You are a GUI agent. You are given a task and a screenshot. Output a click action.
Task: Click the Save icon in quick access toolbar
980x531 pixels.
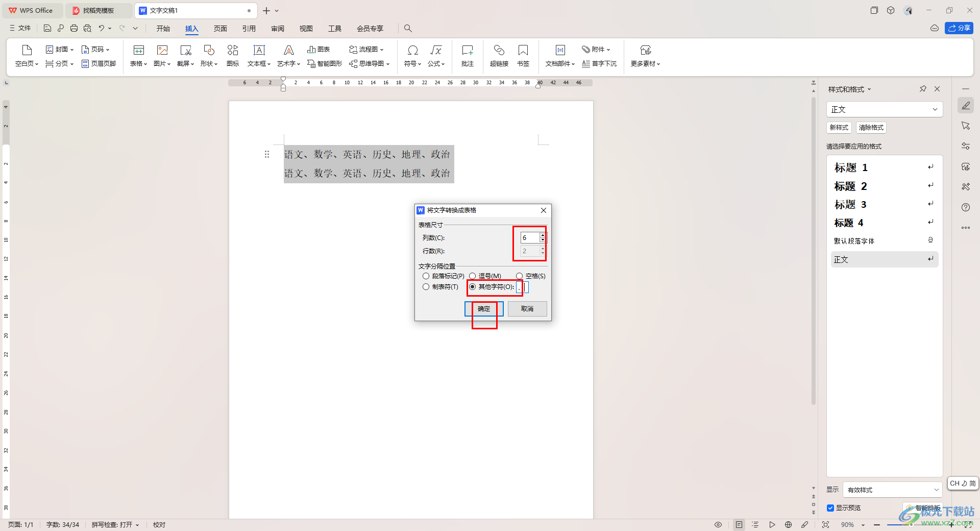point(47,28)
